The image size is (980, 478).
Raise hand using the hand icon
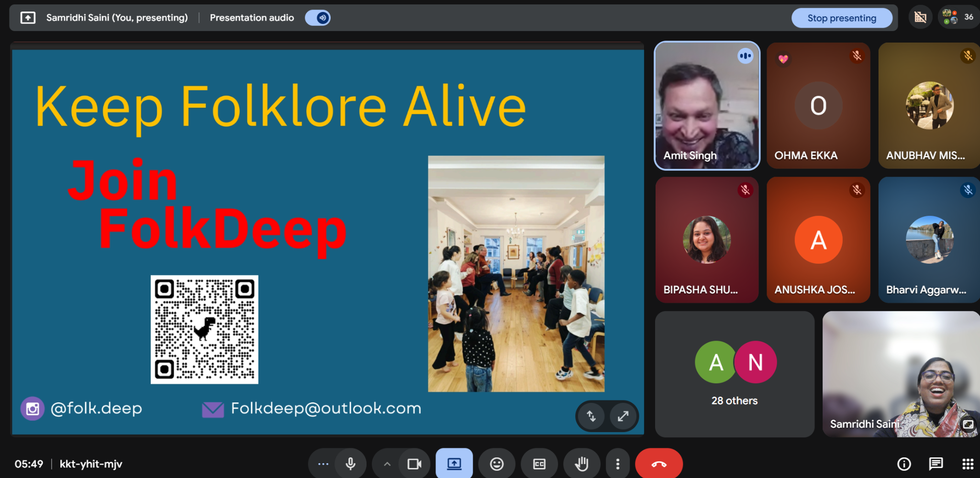point(582,464)
